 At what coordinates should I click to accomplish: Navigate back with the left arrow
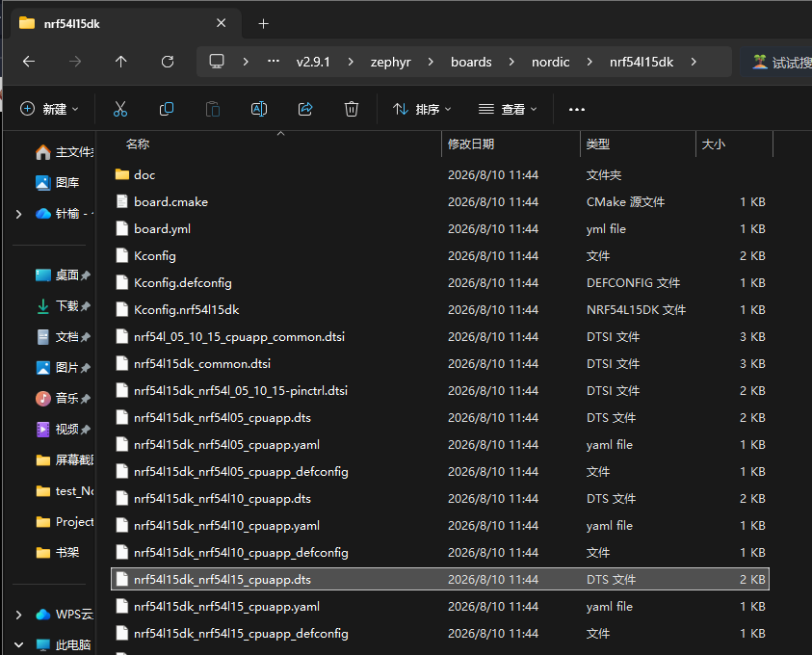pyautogui.click(x=29, y=62)
